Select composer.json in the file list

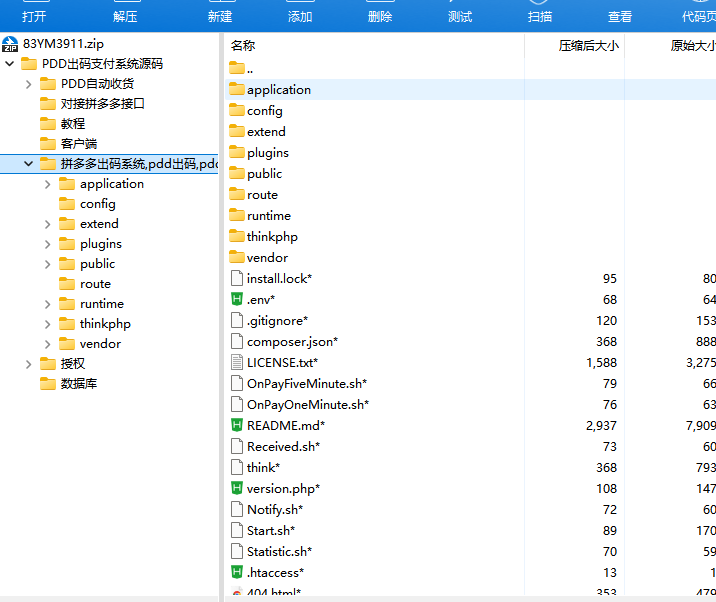292,342
